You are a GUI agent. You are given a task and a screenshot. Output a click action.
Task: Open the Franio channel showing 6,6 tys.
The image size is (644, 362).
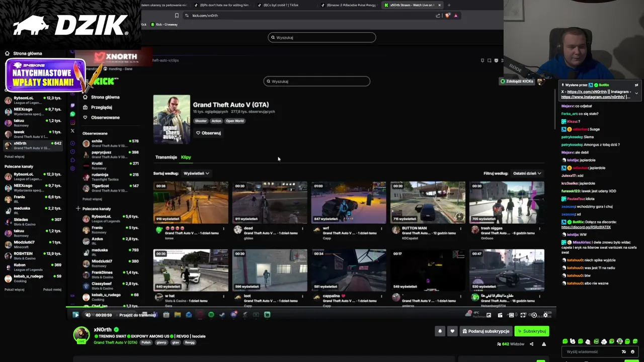(33, 199)
